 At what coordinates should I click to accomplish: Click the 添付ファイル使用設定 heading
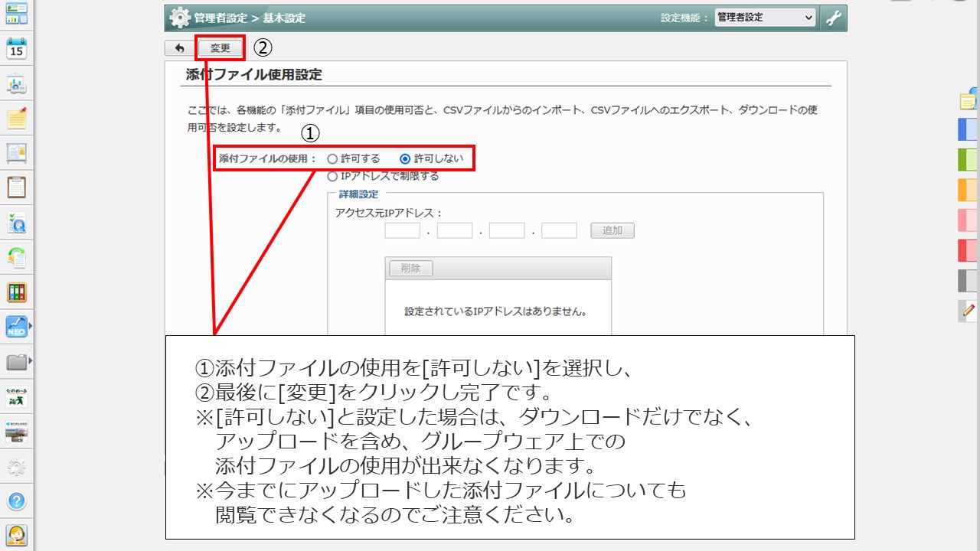(x=254, y=75)
